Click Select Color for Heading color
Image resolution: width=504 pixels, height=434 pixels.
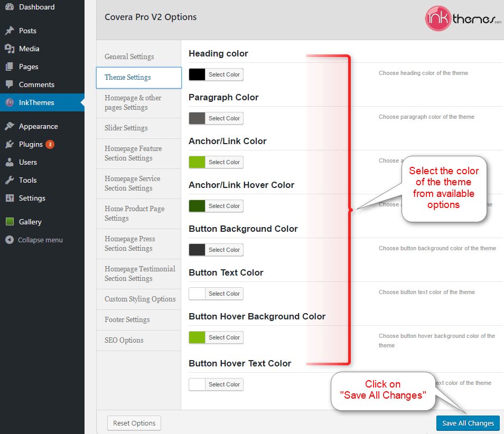point(224,74)
